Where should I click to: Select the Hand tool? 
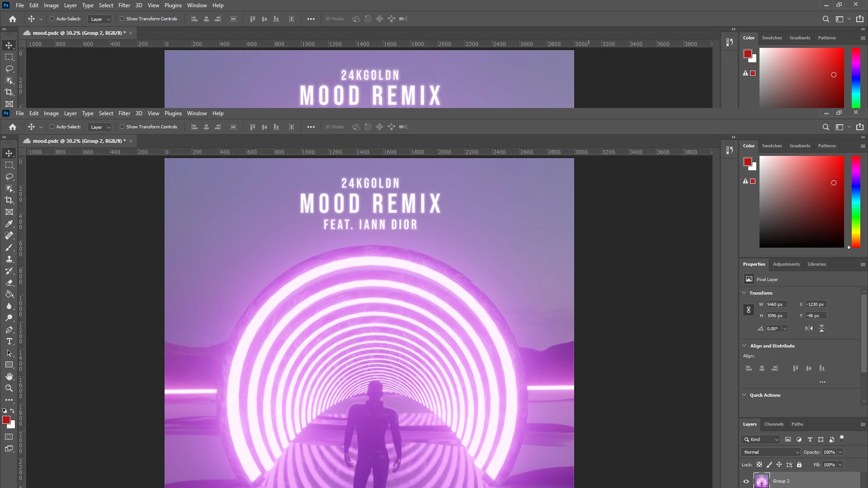[x=9, y=376]
